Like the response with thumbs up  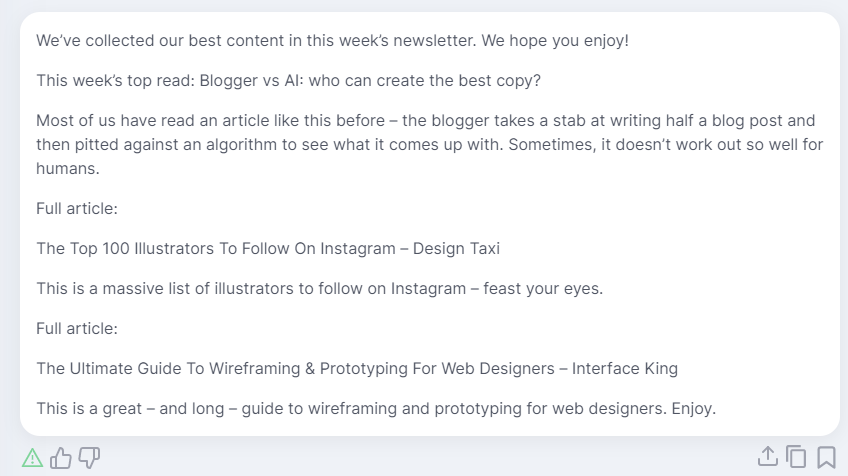61,458
